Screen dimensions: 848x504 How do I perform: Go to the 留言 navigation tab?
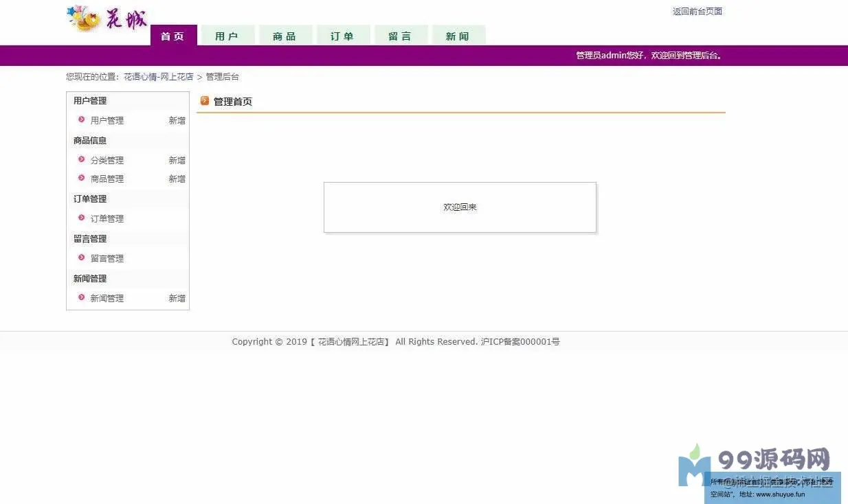click(401, 36)
